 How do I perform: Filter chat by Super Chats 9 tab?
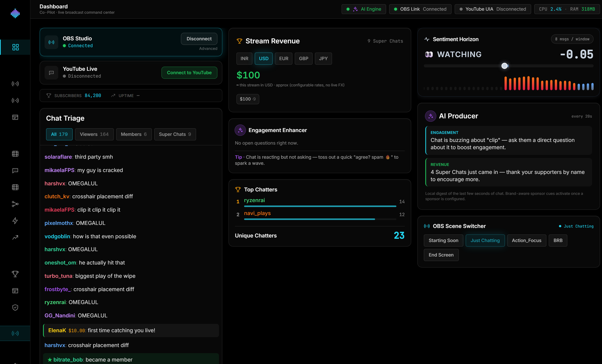175,134
